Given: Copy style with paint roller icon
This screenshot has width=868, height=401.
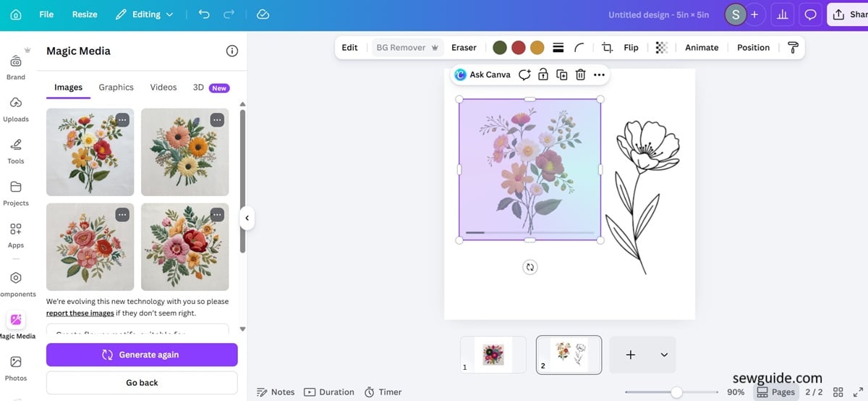Looking at the screenshot, I should tap(793, 48).
